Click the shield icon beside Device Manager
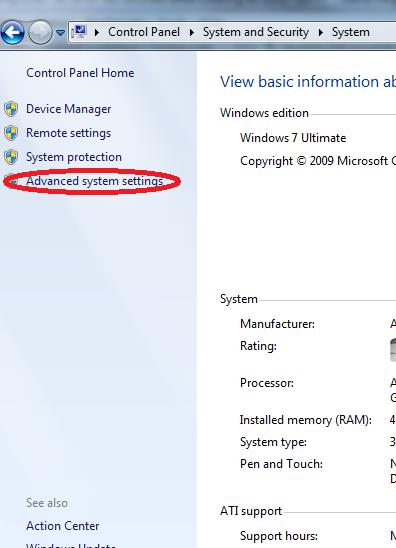 point(11,109)
